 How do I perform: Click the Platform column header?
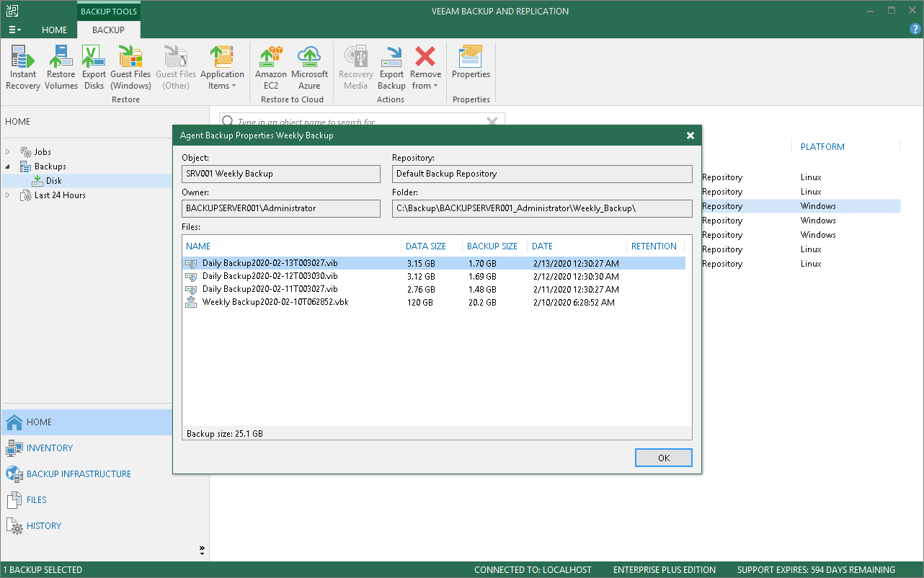coord(822,147)
